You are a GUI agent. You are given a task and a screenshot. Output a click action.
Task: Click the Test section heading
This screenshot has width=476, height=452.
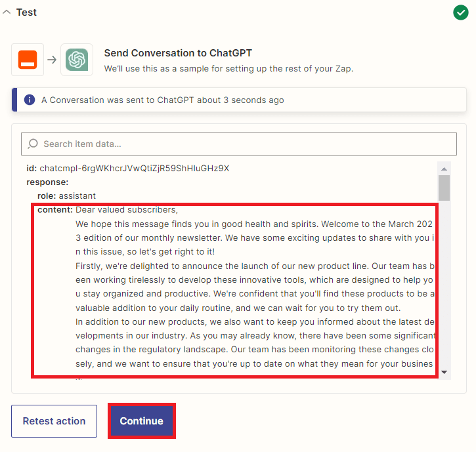(x=26, y=12)
